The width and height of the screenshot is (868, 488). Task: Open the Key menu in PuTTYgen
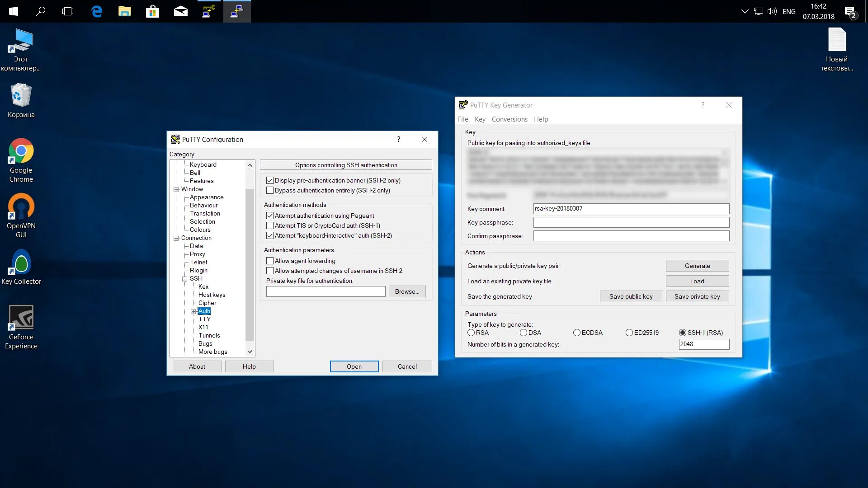[480, 119]
